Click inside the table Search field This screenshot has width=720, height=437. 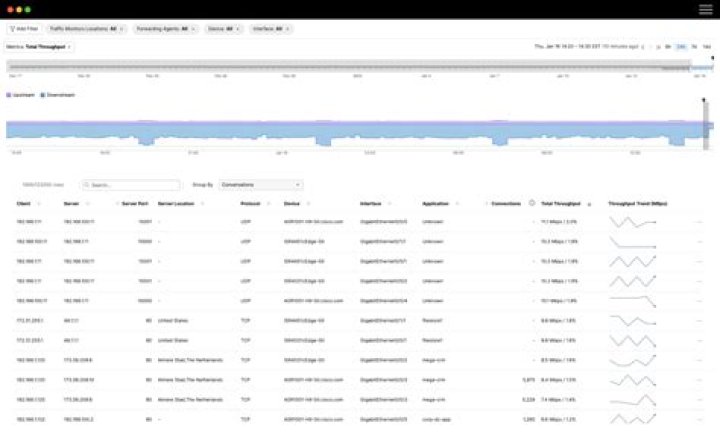(131, 185)
